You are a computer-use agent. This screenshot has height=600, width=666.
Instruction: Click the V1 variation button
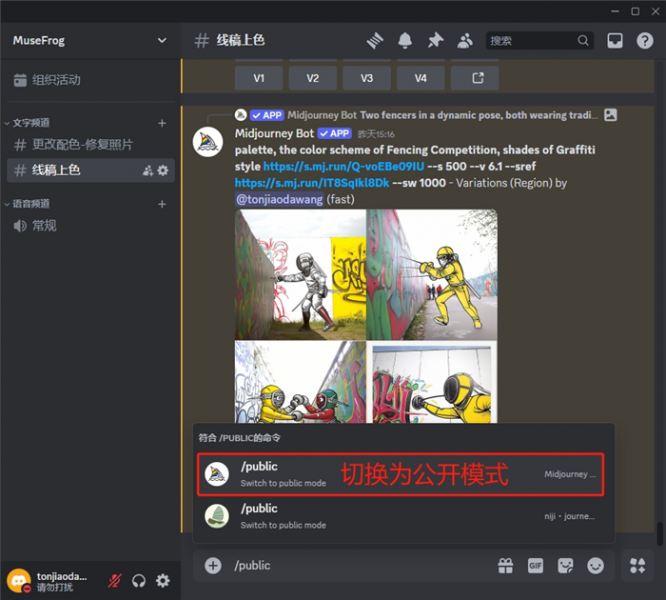[259, 78]
